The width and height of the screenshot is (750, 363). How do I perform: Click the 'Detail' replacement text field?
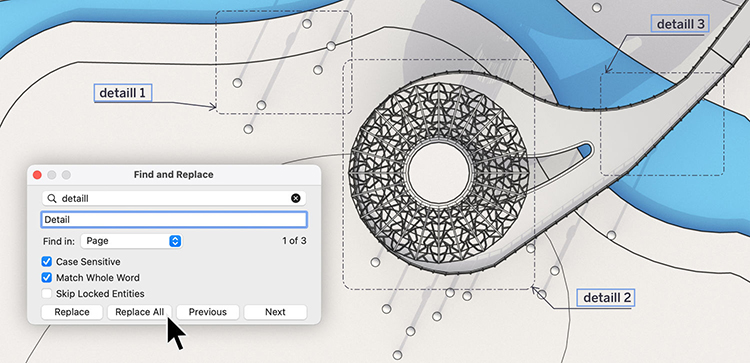pyautogui.click(x=174, y=220)
